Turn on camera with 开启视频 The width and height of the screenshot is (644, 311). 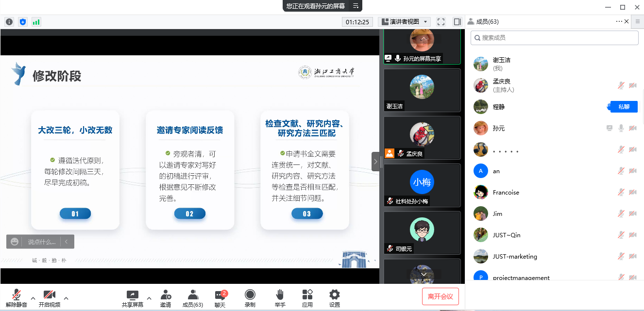tap(50, 298)
